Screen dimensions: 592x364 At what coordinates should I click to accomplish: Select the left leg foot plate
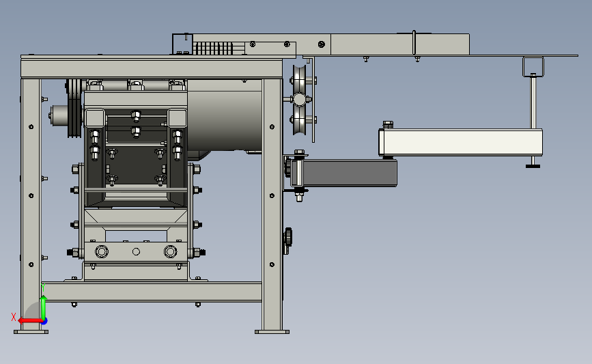(x=31, y=332)
